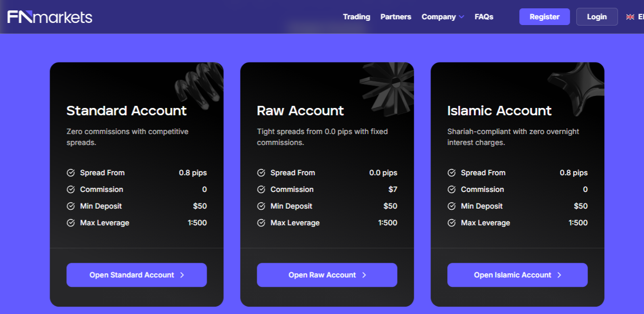The width and height of the screenshot is (644, 314).
Task: Click check icon beside Standard Max Leverage
Action: tap(71, 223)
